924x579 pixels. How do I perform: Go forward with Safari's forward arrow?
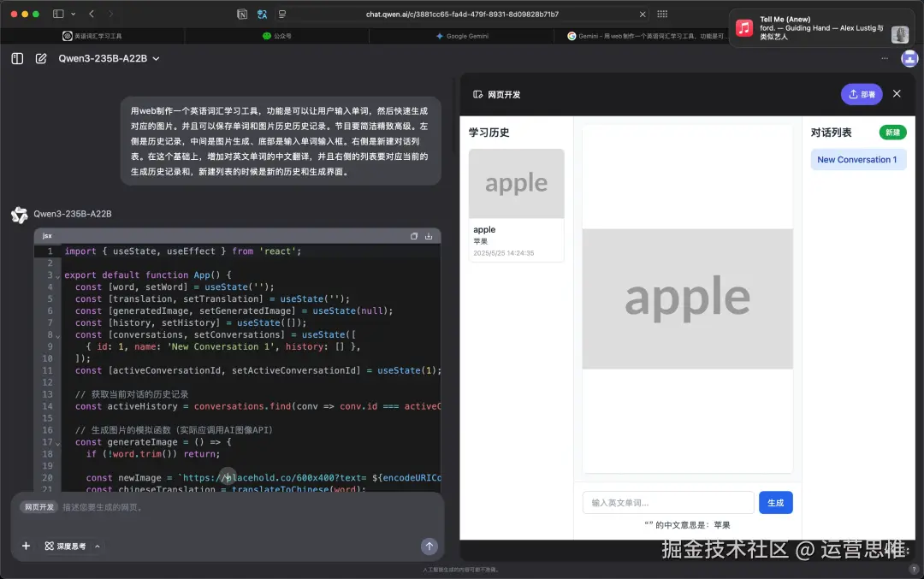110,14
